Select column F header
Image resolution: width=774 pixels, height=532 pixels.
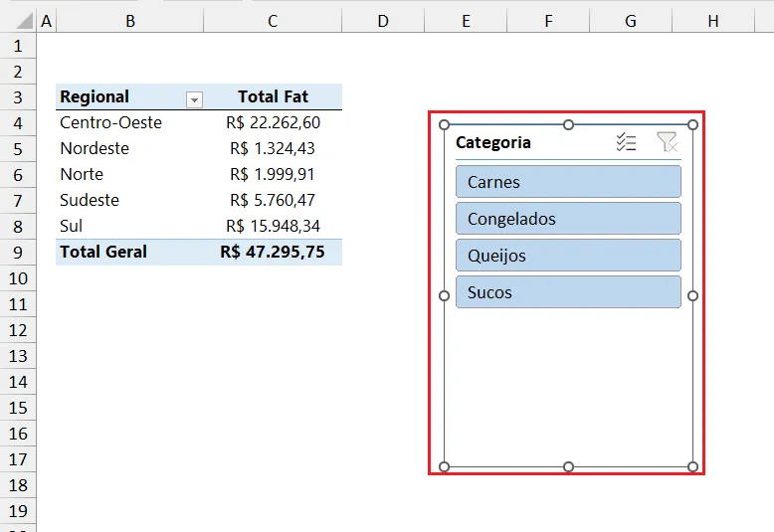click(548, 21)
